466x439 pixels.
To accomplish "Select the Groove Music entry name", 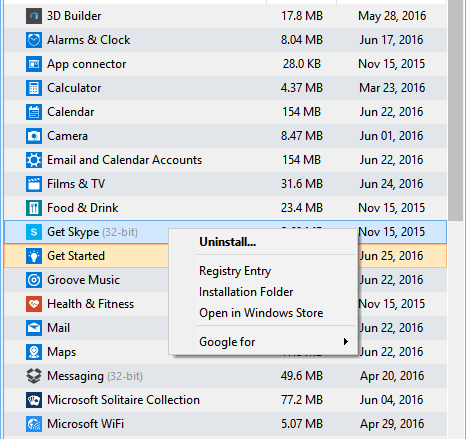I will pyautogui.click(x=83, y=280).
